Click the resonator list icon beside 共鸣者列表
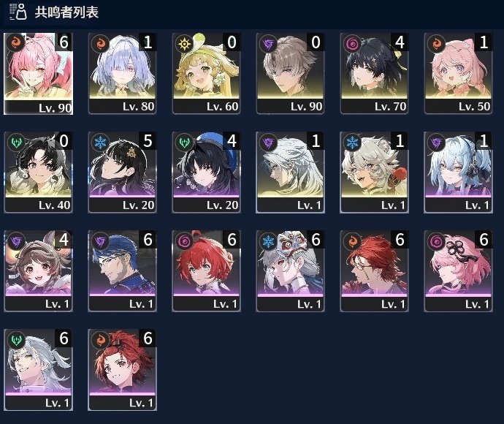The image size is (504, 424). (x=18, y=12)
